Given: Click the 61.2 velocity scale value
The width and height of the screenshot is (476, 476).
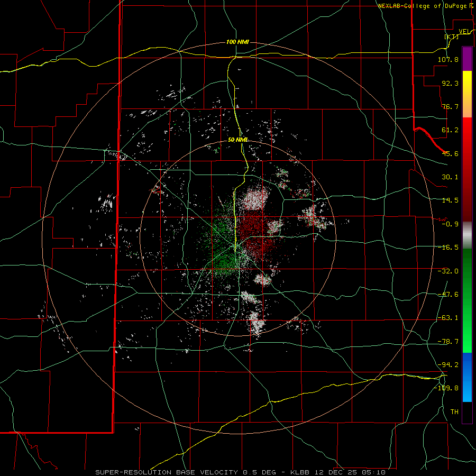Looking at the screenshot, I should pyautogui.click(x=450, y=130).
